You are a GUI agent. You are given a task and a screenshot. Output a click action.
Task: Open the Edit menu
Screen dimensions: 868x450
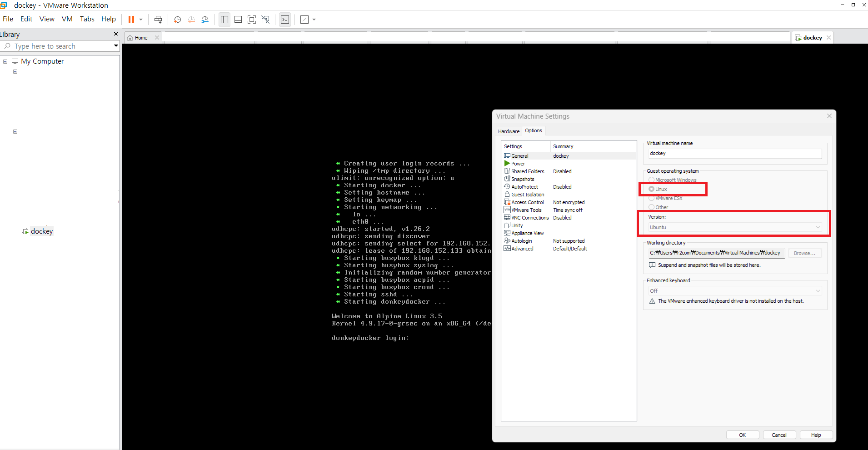point(26,19)
